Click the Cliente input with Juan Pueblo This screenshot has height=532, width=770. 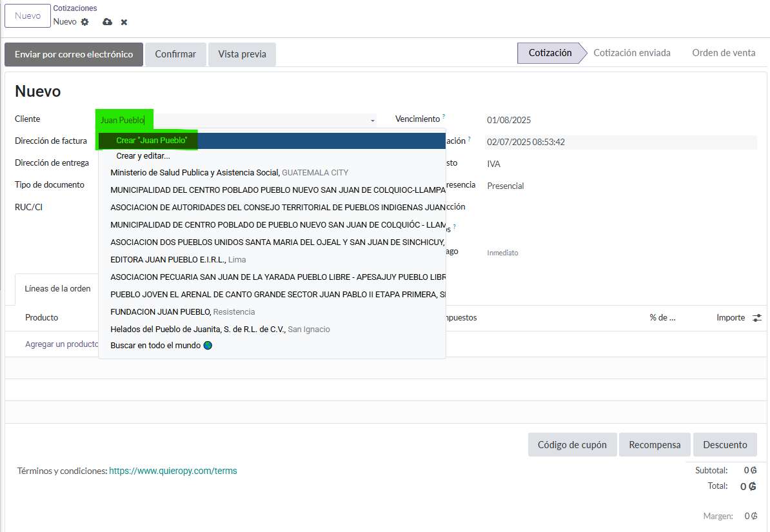click(236, 120)
